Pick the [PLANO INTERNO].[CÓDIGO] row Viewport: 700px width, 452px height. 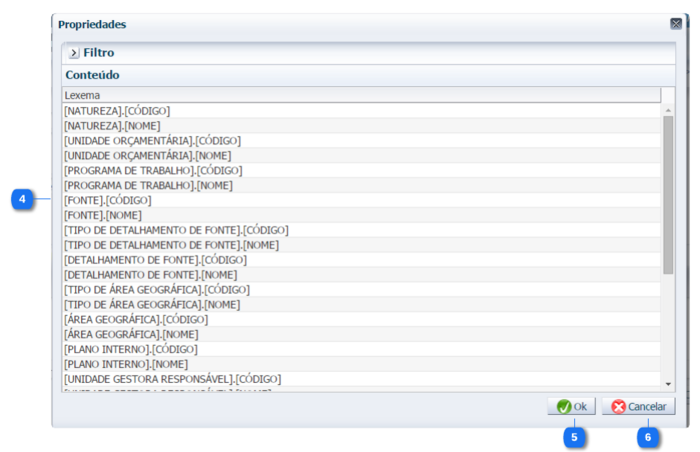130,349
